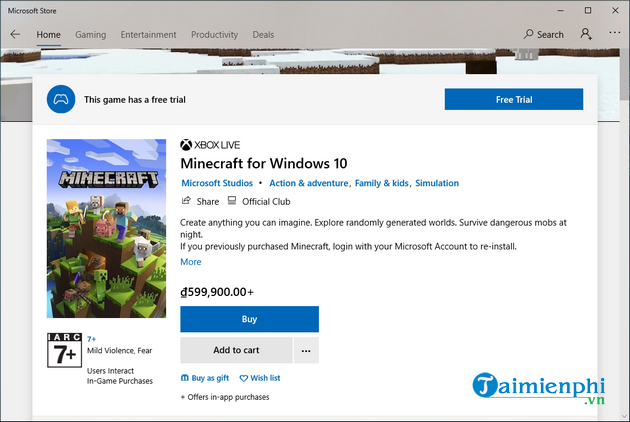Click the vertical scrollbar thumb
Viewport: 630px width, 422px height.
point(625,74)
